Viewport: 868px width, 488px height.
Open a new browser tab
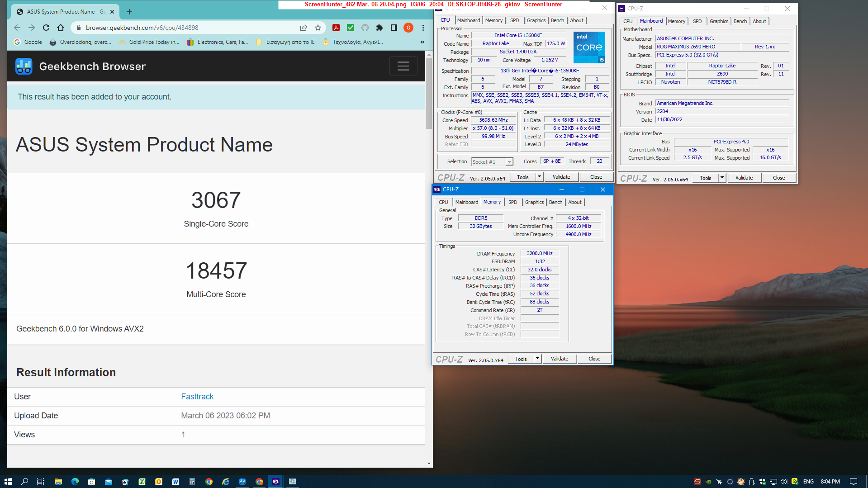pyautogui.click(x=129, y=12)
